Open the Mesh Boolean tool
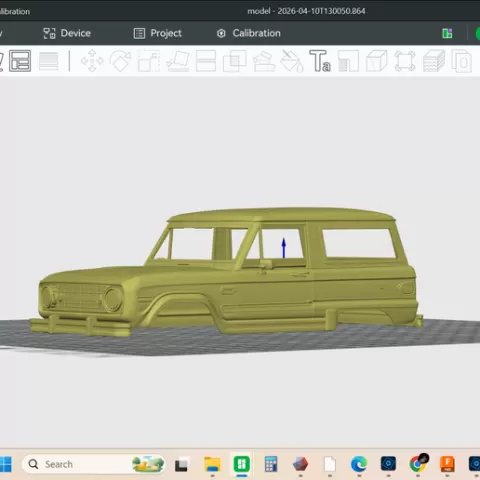The image size is (480, 480). [x=234, y=61]
